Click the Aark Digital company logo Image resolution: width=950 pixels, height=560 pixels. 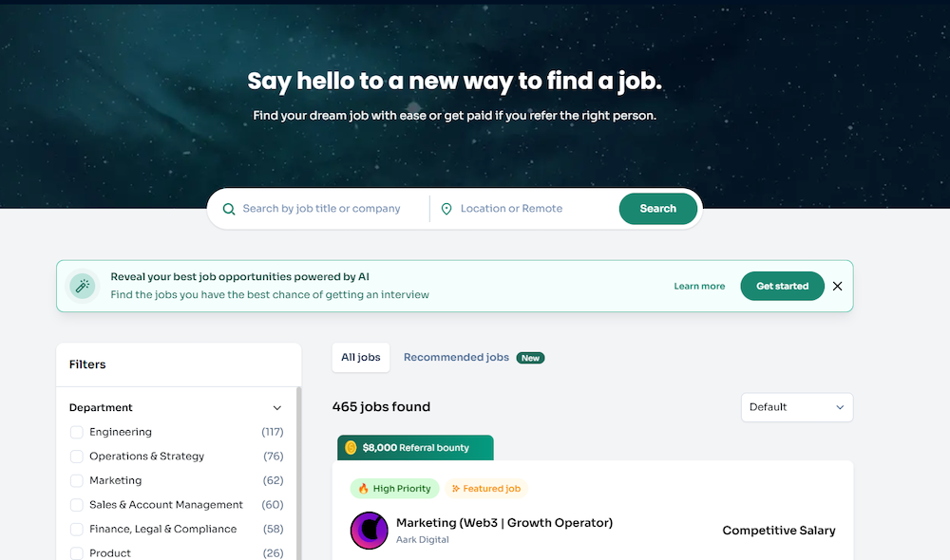[x=369, y=529]
